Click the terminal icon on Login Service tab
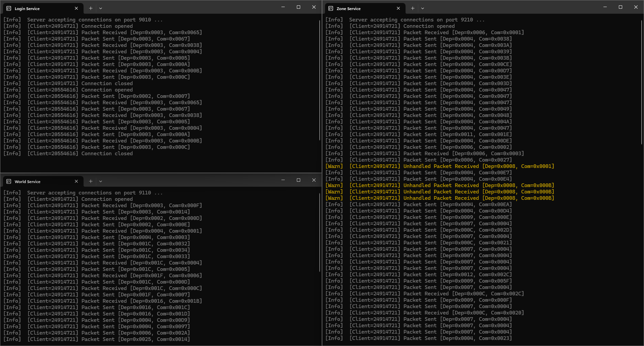The height and width of the screenshot is (346, 644). [9, 8]
